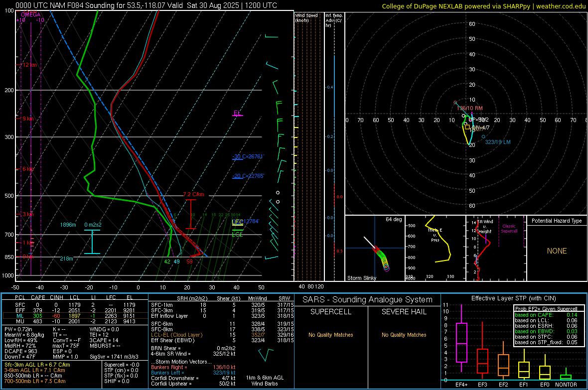Click No Quality Matches under SEVERE HAIL

pos(404,335)
